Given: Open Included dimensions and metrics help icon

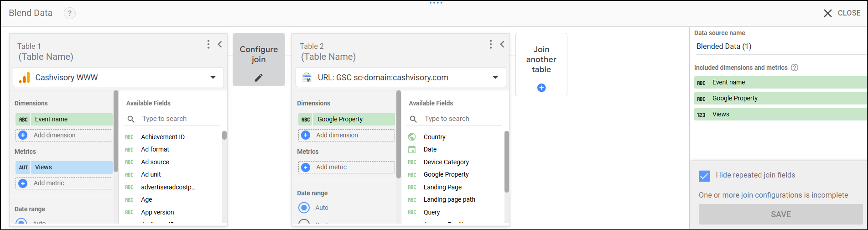Looking at the screenshot, I should coord(795,68).
